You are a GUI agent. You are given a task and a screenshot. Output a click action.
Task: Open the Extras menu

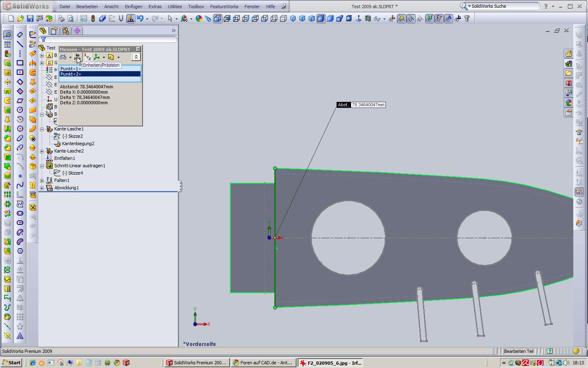[x=155, y=7]
